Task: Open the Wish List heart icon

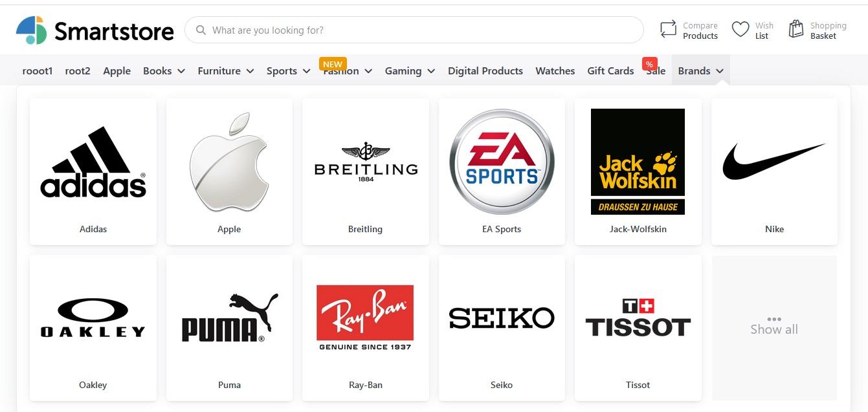Action: pyautogui.click(x=740, y=30)
